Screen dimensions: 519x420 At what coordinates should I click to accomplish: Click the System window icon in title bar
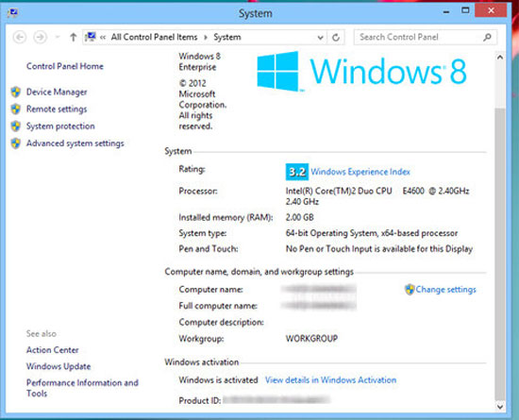12,12
